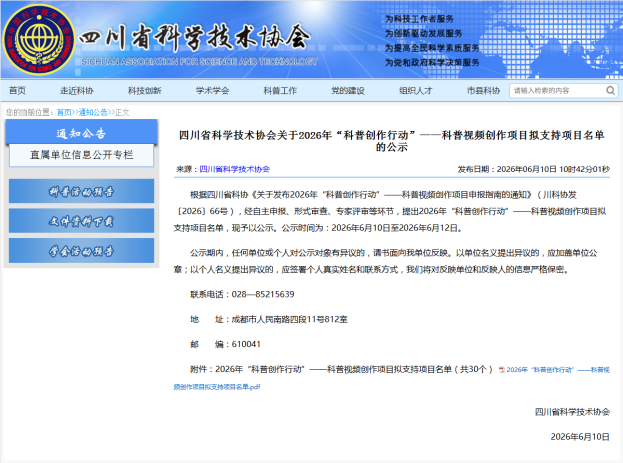Open the 科普工作 menu item
Image resolution: width=623 pixels, height=463 pixels.
pyautogui.click(x=280, y=91)
